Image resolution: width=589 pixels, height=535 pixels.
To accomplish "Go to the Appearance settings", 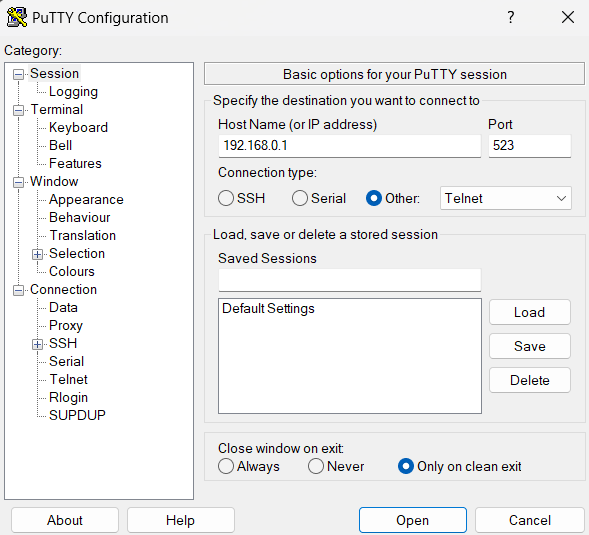I will [86, 199].
